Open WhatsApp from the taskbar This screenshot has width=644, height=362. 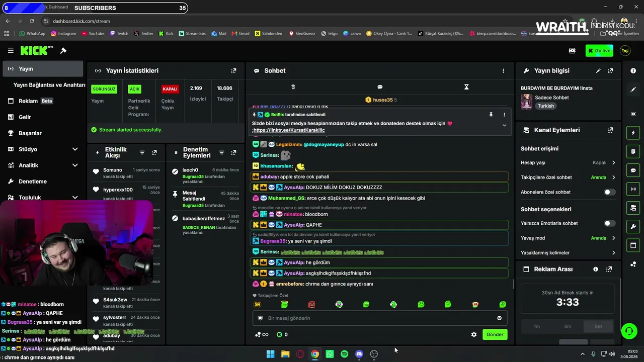click(330, 354)
